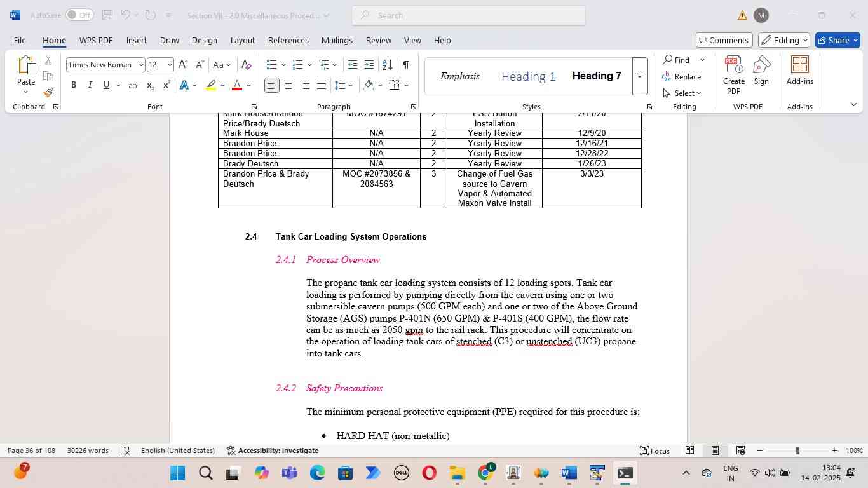The height and width of the screenshot is (488, 868).
Task: Open the bullet list dropdown arrow
Action: click(283, 65)
